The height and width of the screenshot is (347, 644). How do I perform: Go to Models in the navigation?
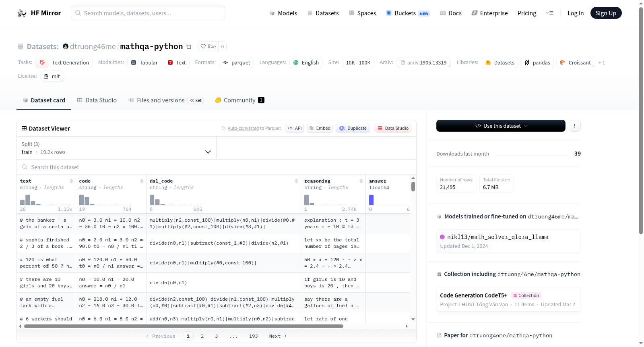283,13
